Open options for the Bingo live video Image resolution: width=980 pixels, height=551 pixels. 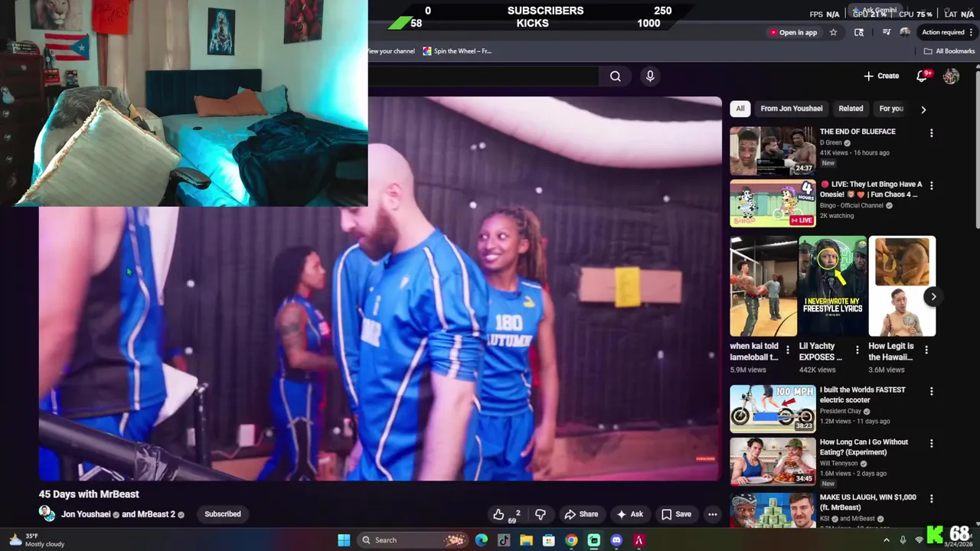pos(931,186)
